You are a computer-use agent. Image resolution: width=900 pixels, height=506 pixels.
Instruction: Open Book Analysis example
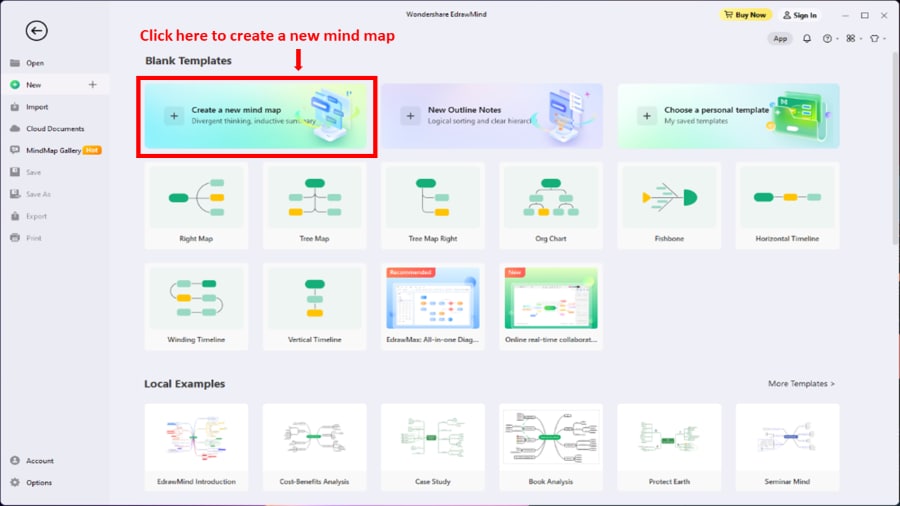[551, 447]
